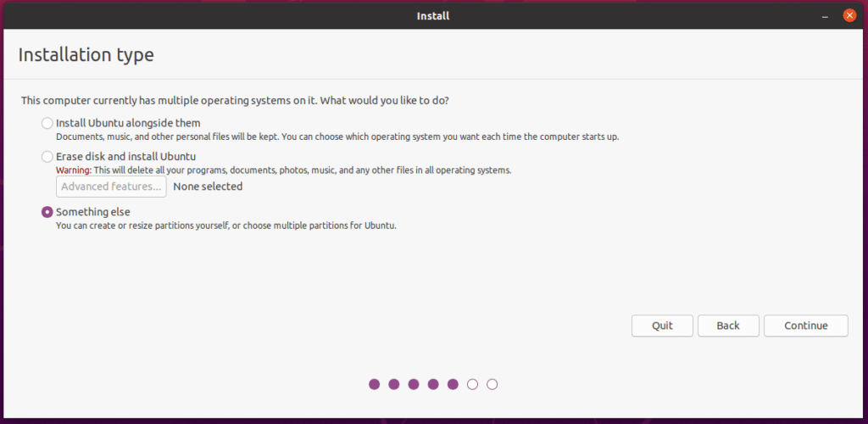Go back with the Back button
Image resolution: width=868 pixels, height=424 pixels.
pos(728,326)
